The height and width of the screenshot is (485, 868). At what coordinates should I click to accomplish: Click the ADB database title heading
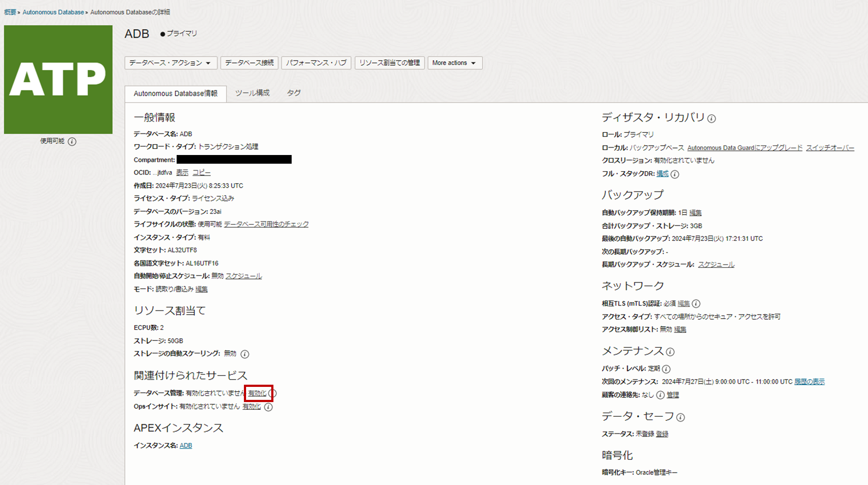[137, 34]
